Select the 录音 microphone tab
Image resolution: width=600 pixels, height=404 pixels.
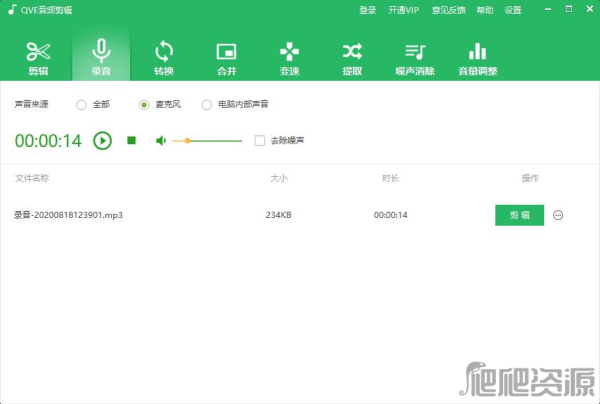pos(101,57)
